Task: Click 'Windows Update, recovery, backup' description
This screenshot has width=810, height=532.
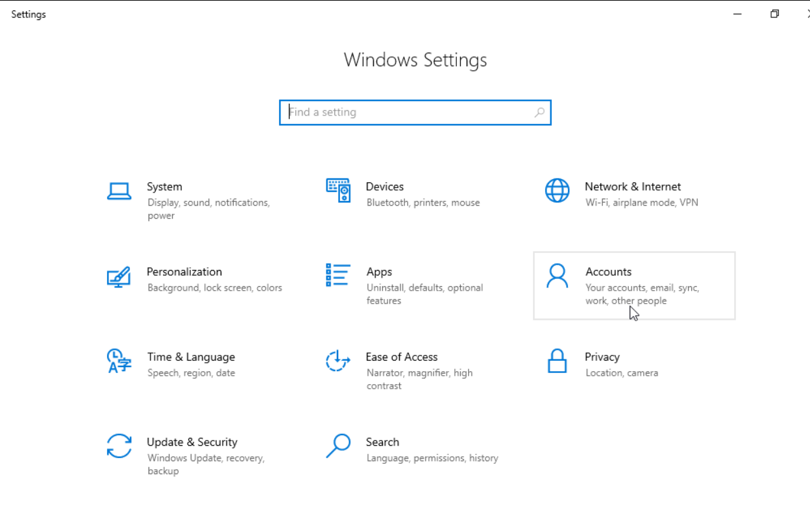Action: tap(206, 465)
